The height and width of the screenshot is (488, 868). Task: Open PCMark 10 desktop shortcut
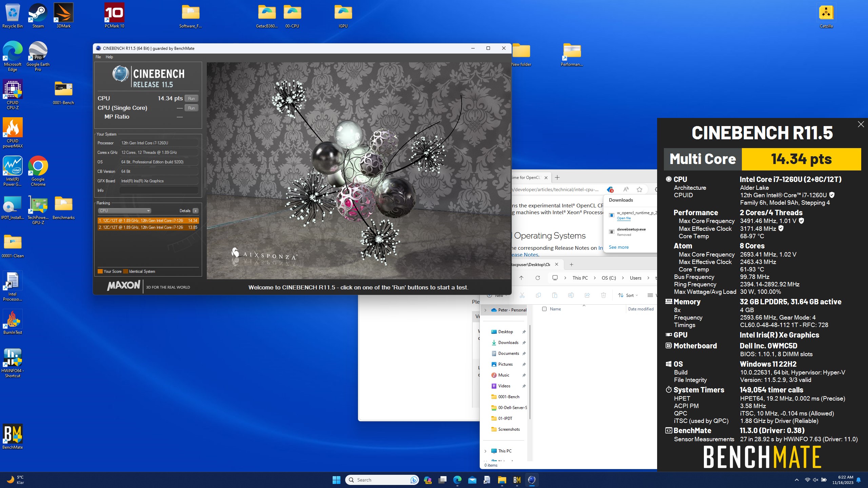(x=114, y=16)
